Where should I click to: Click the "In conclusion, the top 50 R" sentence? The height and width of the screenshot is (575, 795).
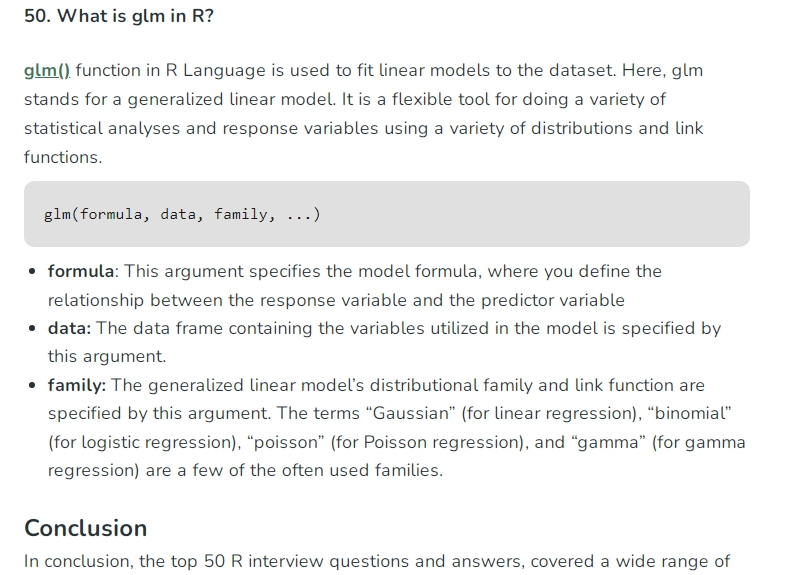[133, 562]
